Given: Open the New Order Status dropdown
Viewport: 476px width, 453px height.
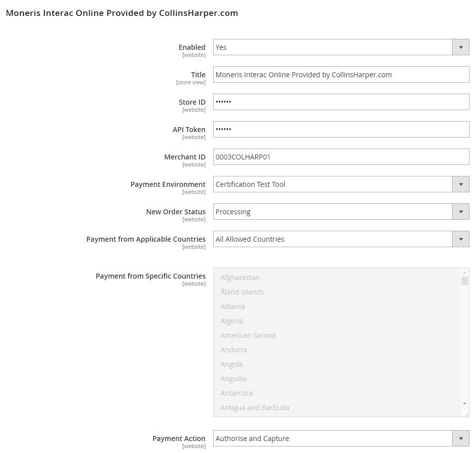Looking at the screenshot, I should point(341,212).
